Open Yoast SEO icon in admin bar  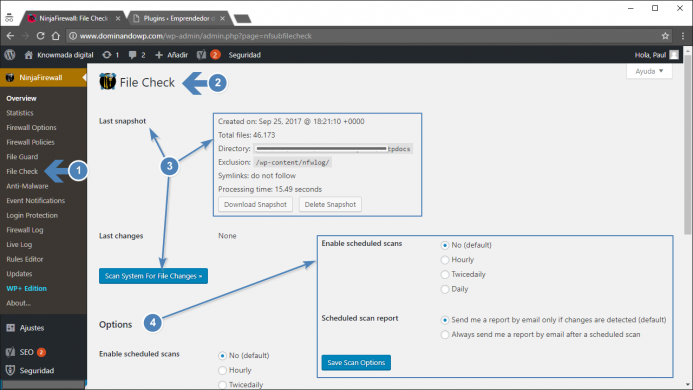(202, 55)
